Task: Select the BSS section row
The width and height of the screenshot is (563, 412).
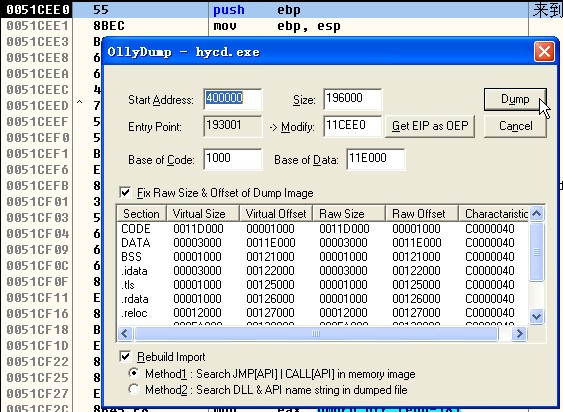Action: 322,256
